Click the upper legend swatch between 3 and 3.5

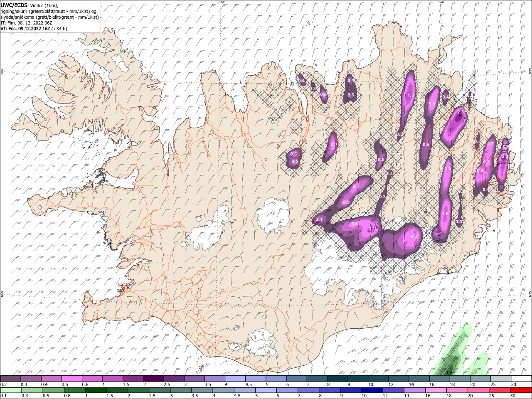pyautogui.click(x=195, y=378)
